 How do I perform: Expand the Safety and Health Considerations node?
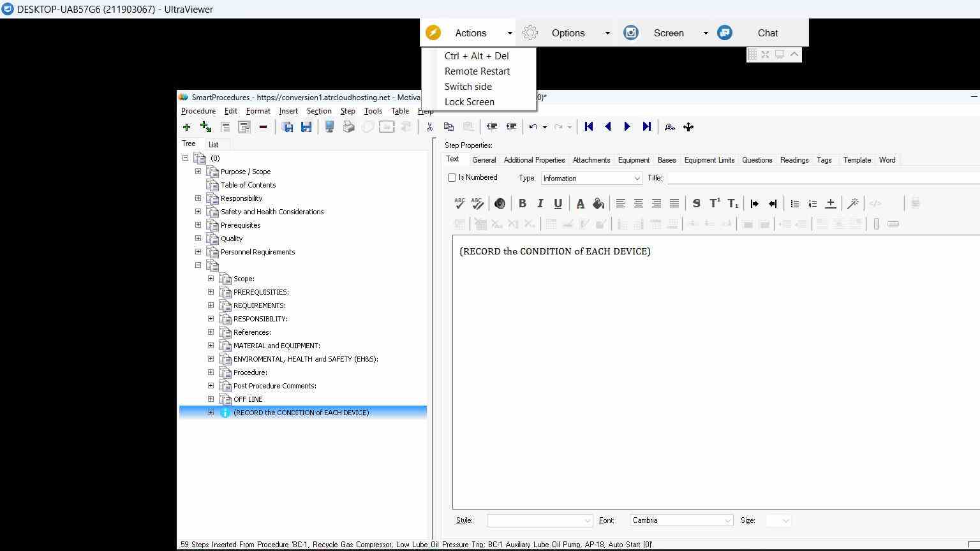[198, 212]
